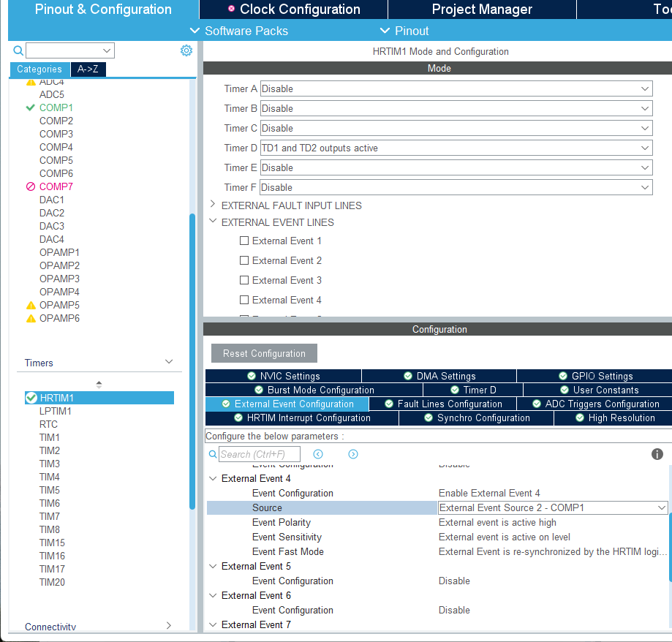Screen dimensions: 672x642
Task: Click the left circular arrow next to parameter search
Action: pyautogui.click(x=317, y=454)
